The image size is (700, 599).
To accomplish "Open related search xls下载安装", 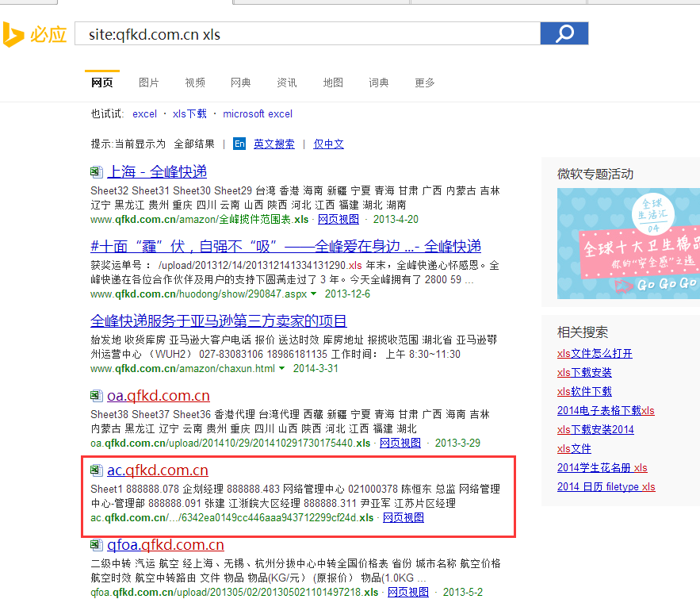I will [584, 373].
